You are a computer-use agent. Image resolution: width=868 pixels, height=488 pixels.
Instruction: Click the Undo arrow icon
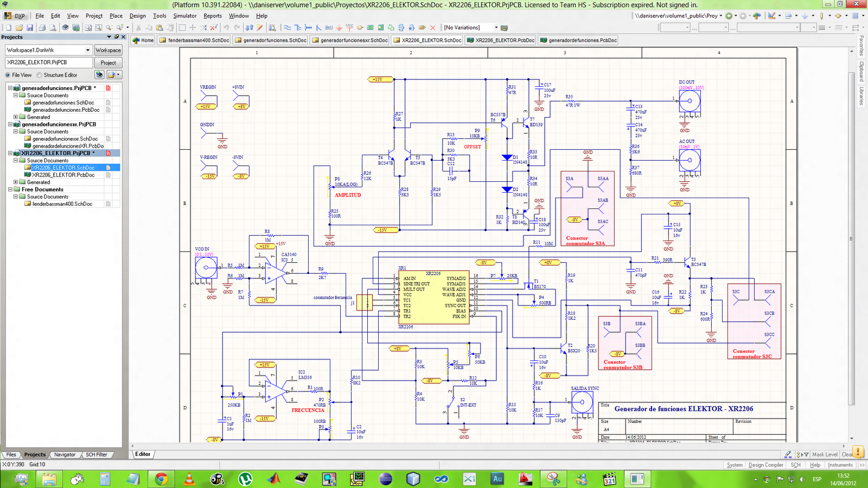click(x=226, y=28)
